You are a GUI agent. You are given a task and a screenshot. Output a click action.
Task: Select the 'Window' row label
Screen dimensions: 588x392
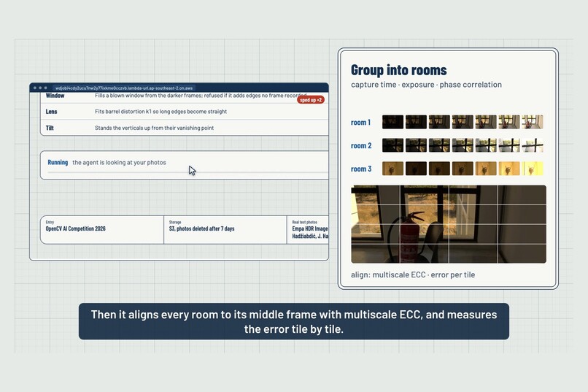[x=55, y=96]
